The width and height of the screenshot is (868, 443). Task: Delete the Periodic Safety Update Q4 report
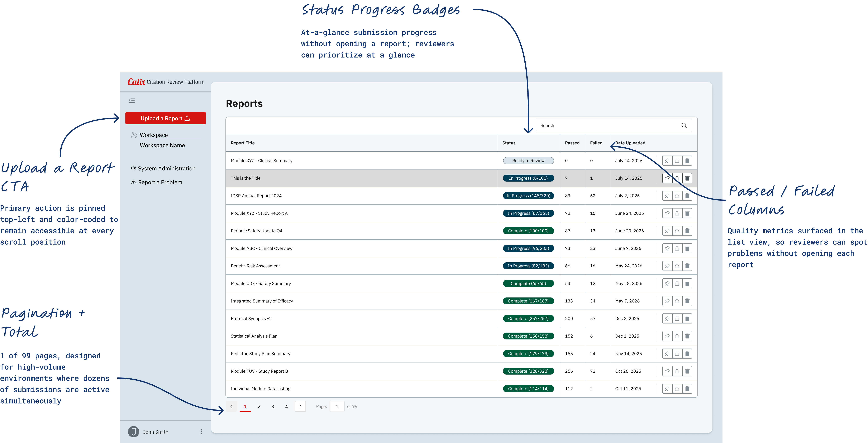tap(687, 231)
